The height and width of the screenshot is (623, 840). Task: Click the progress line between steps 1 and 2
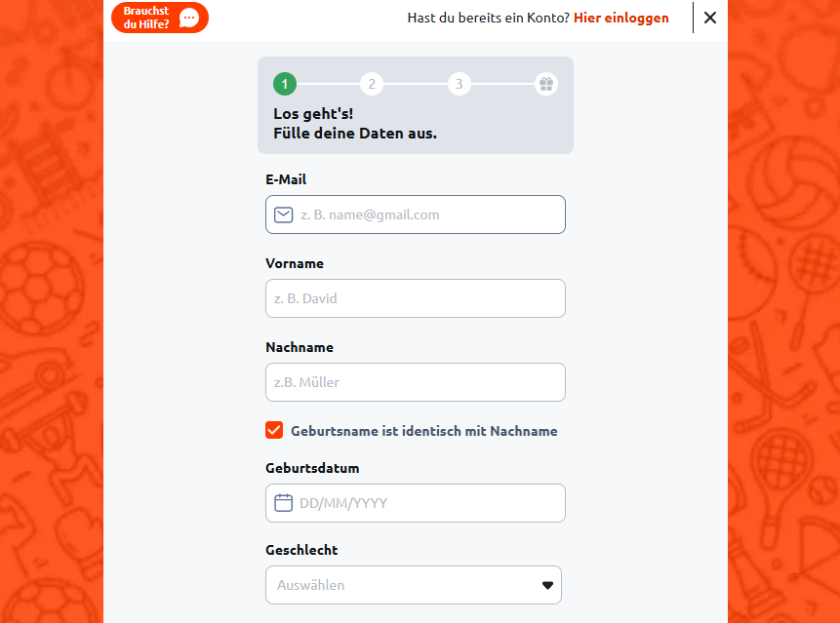point(329,84)
